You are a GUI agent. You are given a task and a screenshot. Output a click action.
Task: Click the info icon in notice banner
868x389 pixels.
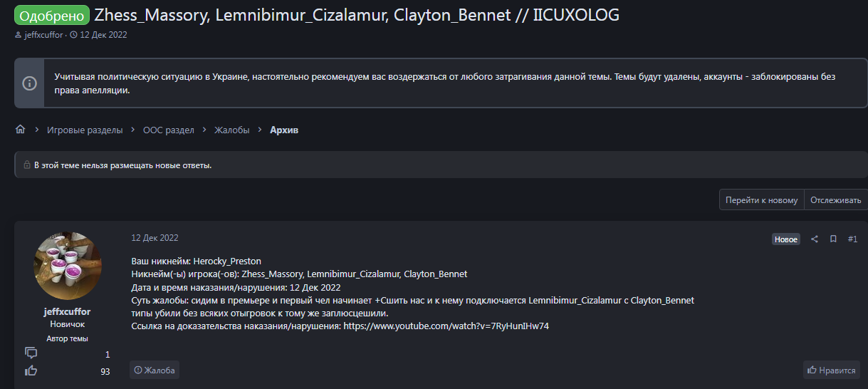29,83
